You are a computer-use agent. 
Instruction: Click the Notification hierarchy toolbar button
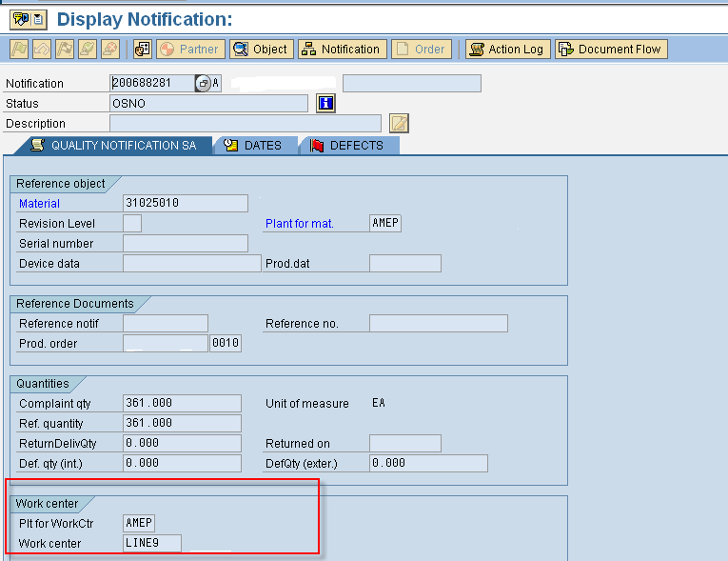(x=343, y=49)
